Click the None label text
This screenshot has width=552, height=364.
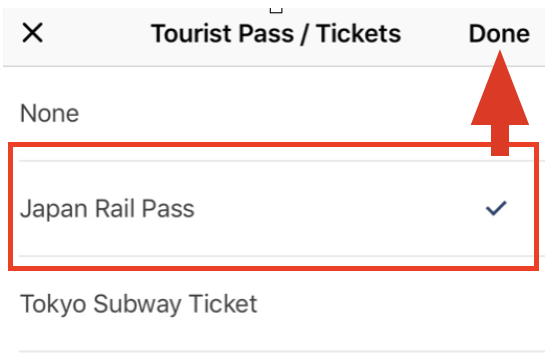[50, 113]
